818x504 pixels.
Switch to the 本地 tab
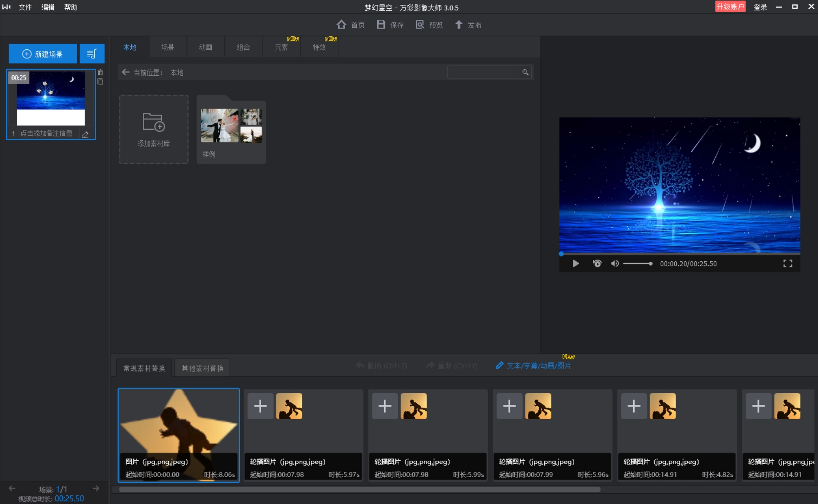[130, 47]
